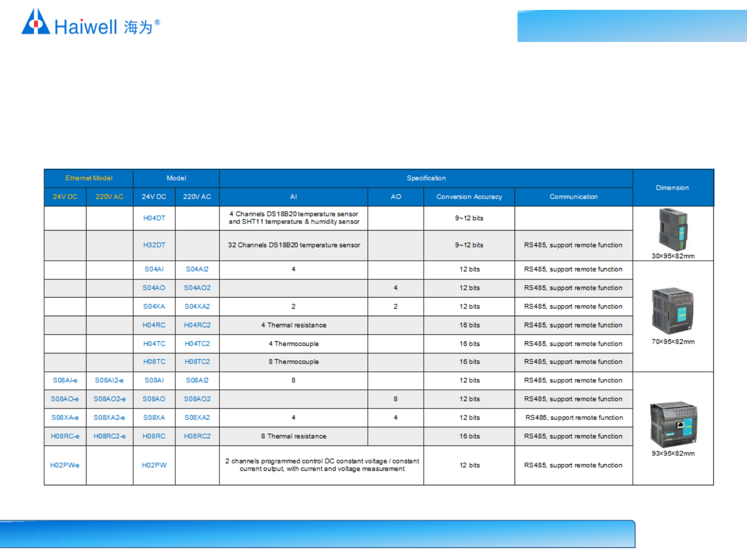Click the S04AO model name
Viewport: 747px width, 560px height.
pyautogui.click(x=154, y=288)
